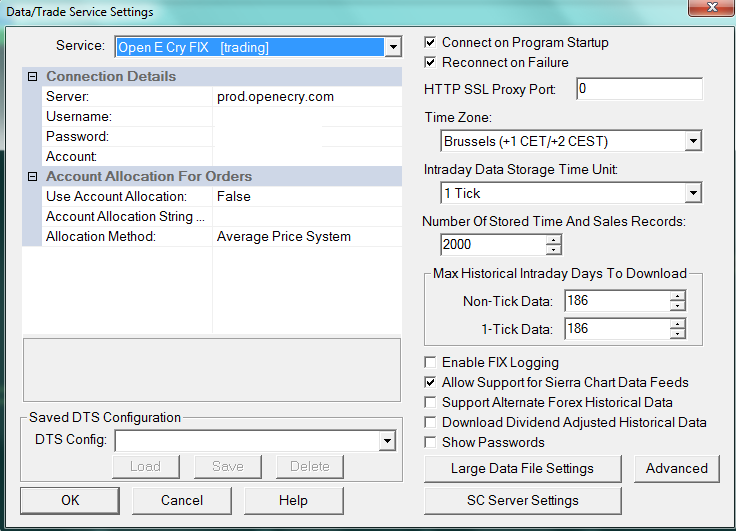Increase Non-Tick Data days value
This screenshot has width=736, height=531.
677,296
